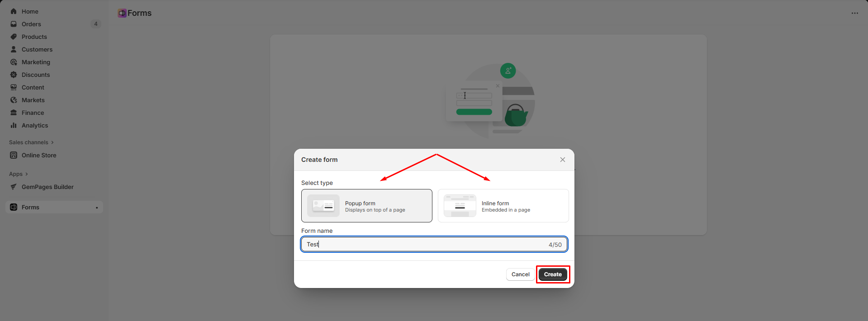Click the Home icon in sidebar

click(x=14, y=11)
